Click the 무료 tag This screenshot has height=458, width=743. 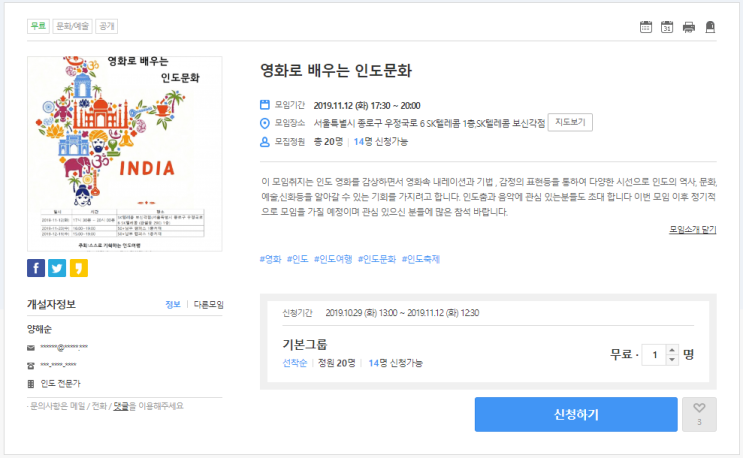pos(38,26)
